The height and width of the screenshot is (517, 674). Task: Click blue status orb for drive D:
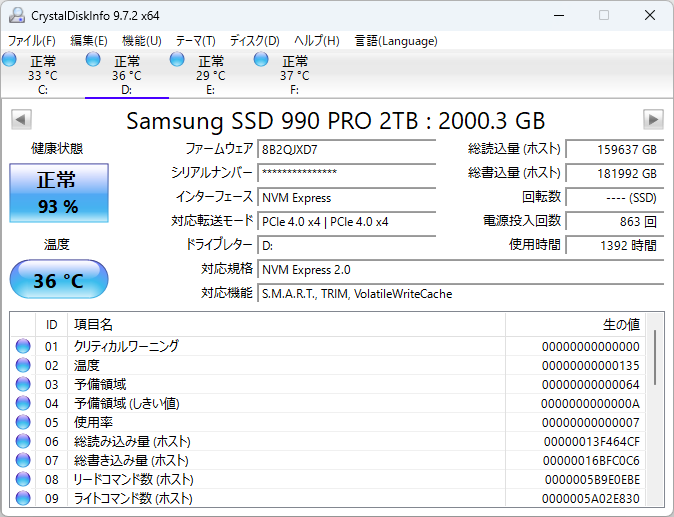(x=93, y=59)
